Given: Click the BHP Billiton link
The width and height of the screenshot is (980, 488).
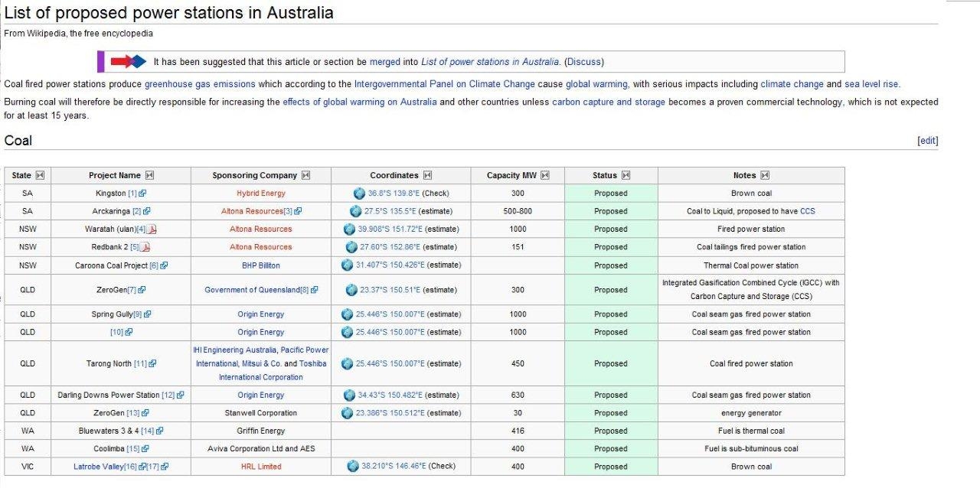Looking at the screenshot, I should point(261,265).
